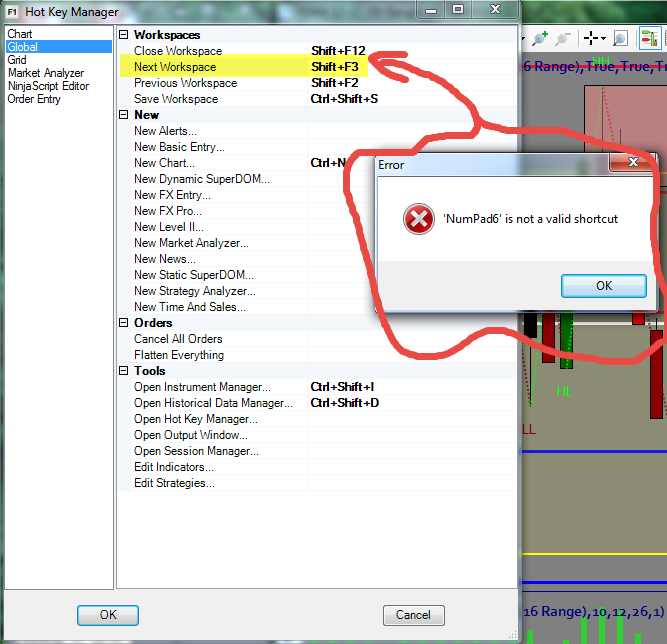Viewport: 667px width, 644px height.
Task: Click Cancel in Hot Key Manager
Action: tap(413, 615)
